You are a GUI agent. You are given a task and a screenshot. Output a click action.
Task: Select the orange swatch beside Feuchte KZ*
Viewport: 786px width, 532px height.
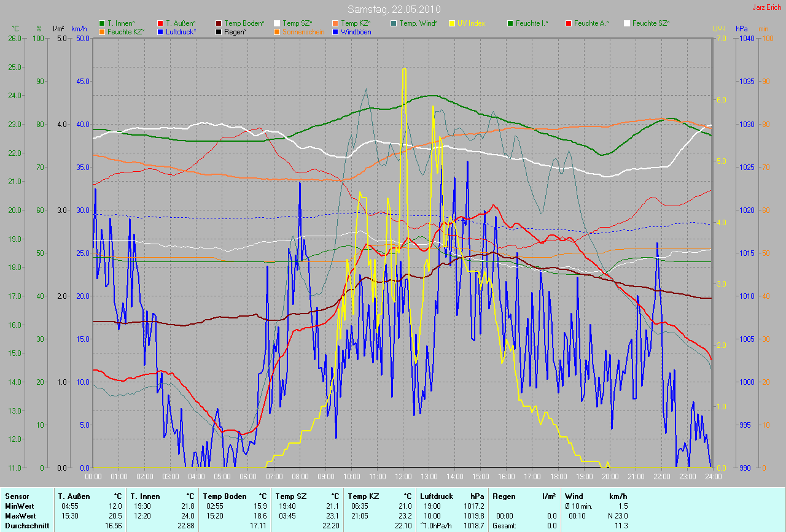(x=103, y=31)
